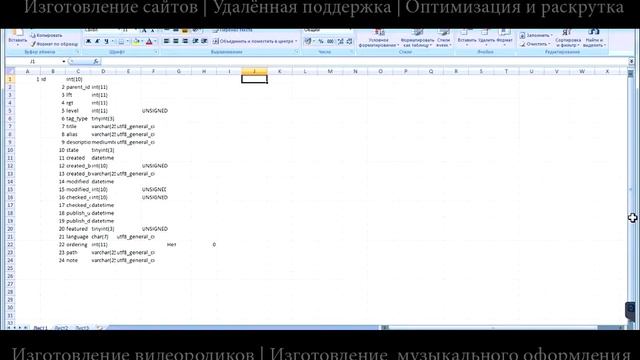This screenshot has height=360, width=640.
Task: Click Copy (Копировать)
Action: pyautogui.click(x=46, y=36)
